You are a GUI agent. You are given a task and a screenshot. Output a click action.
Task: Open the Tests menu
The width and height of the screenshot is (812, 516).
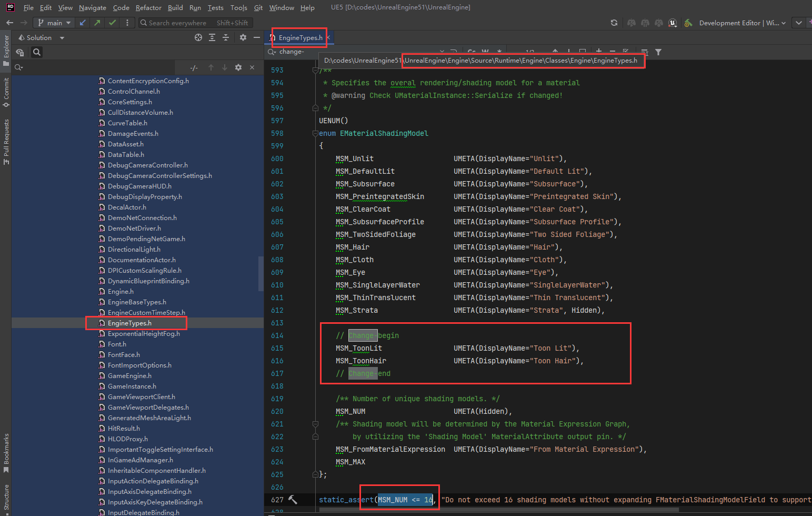pyautogui.click(x=215, y=7)
